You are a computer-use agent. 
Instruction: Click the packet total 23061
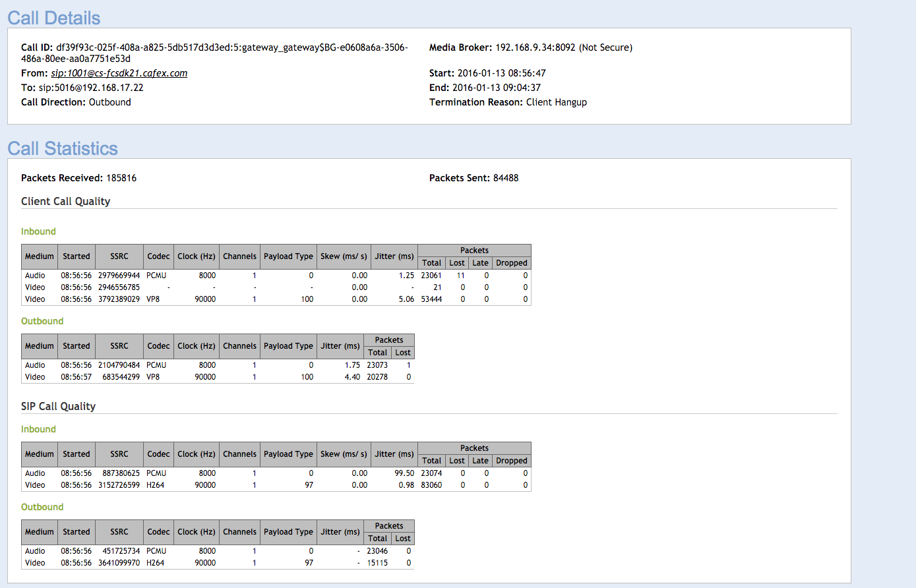(x=431, y=276)
